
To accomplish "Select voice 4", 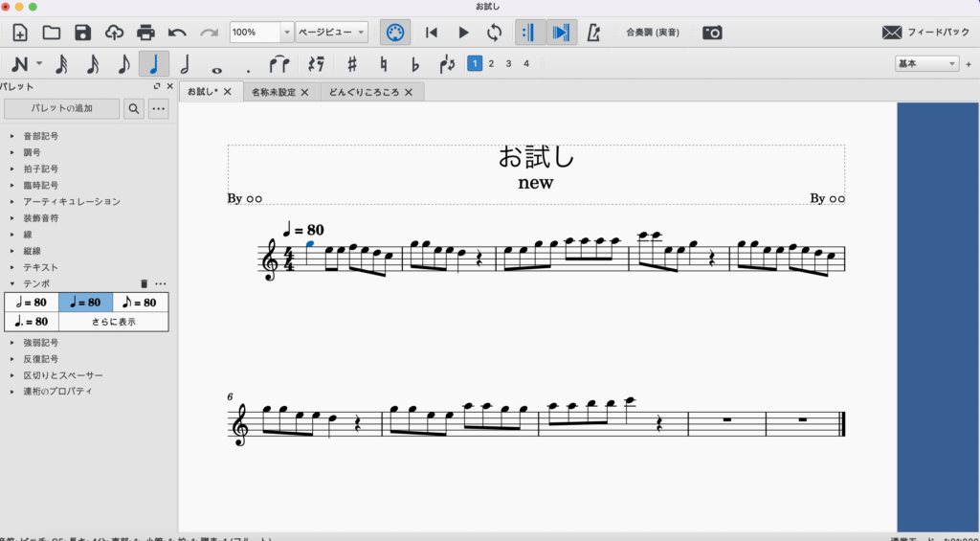I will click(x=526, y=64).
